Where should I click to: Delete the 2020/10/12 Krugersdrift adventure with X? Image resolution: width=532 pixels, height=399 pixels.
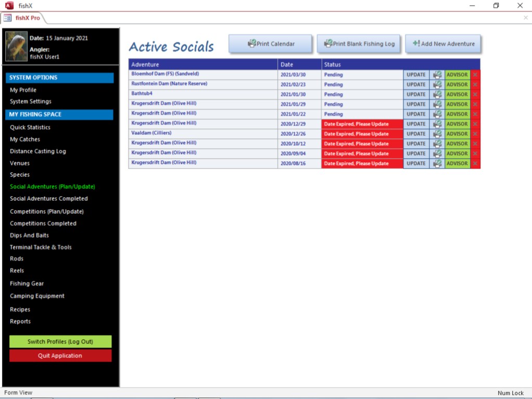pos(475,144)
